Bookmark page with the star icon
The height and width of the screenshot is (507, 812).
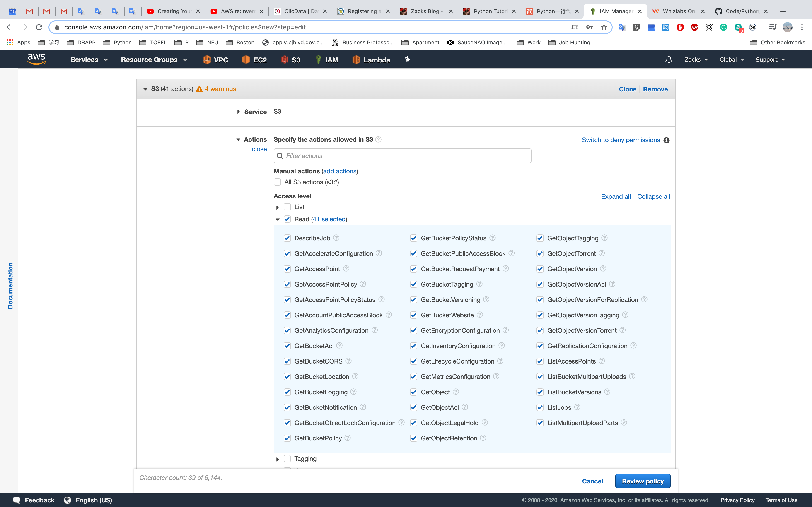604,27
